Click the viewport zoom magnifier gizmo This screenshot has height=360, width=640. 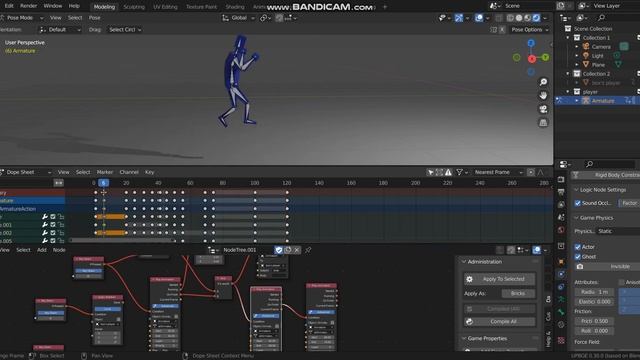tap(543, 82)
